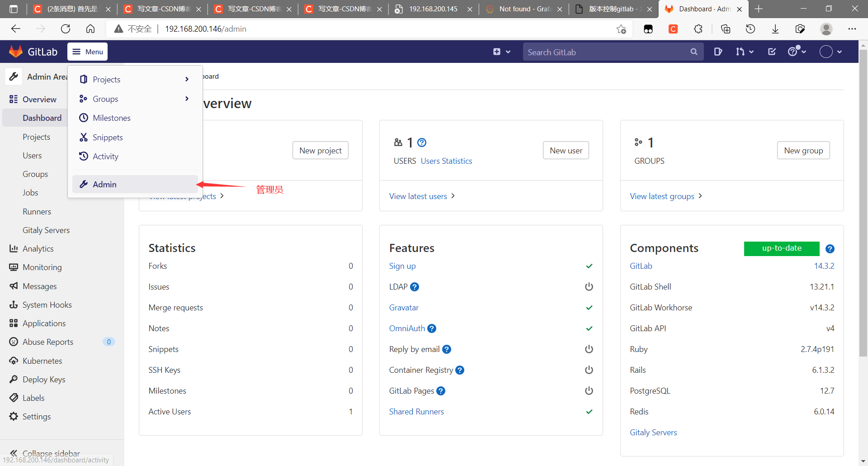This screenshot has width=868, height=466.
Task: Click the up-to-date status badge
Action: pyautogui.click(x=782, y=248)
